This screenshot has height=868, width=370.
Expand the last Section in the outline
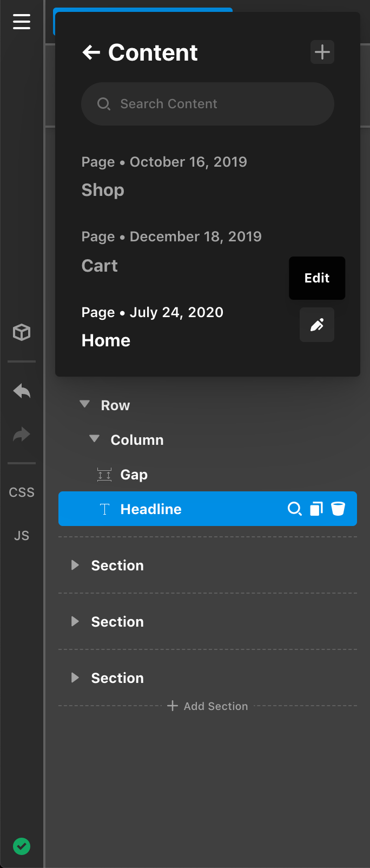[x=75, y=678]
